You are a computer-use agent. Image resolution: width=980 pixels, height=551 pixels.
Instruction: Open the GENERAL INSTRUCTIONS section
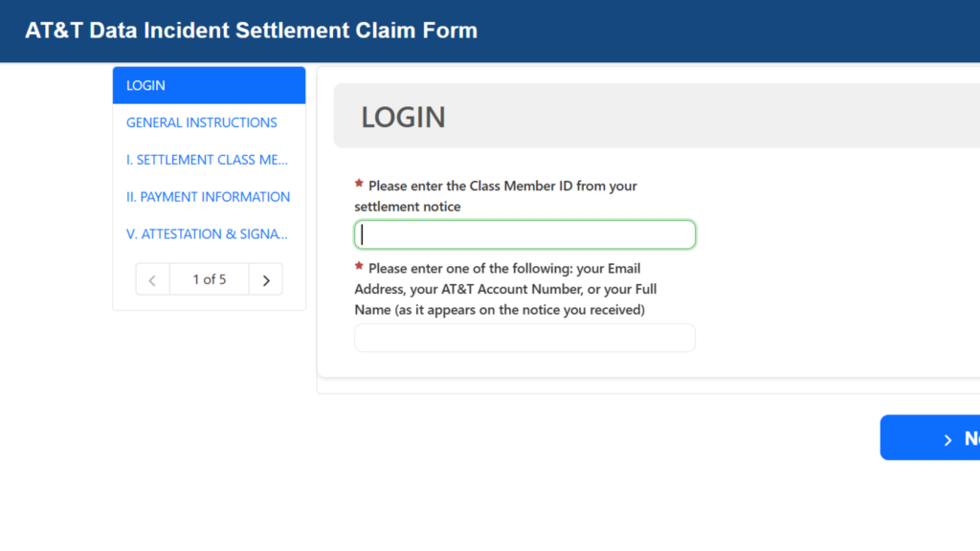coord(201,122)
